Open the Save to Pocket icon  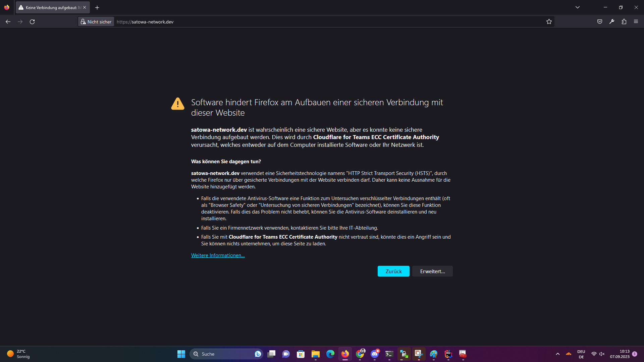600,22
